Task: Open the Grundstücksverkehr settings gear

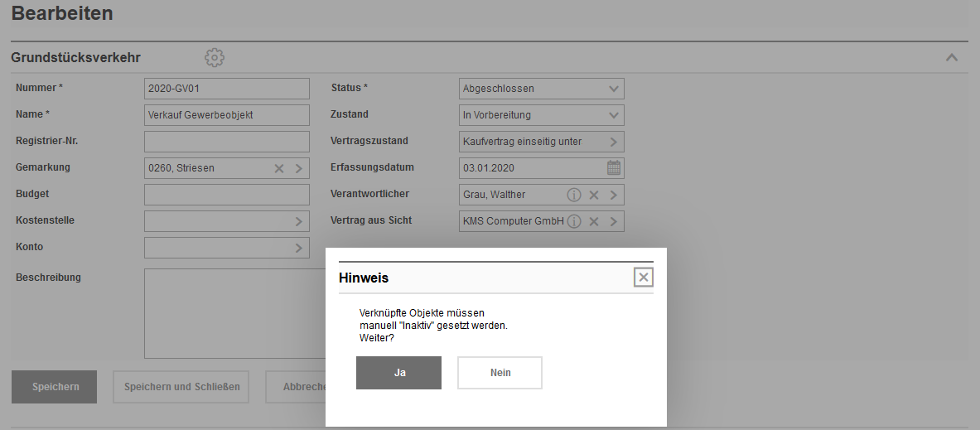Action: (x=215, y=57)
